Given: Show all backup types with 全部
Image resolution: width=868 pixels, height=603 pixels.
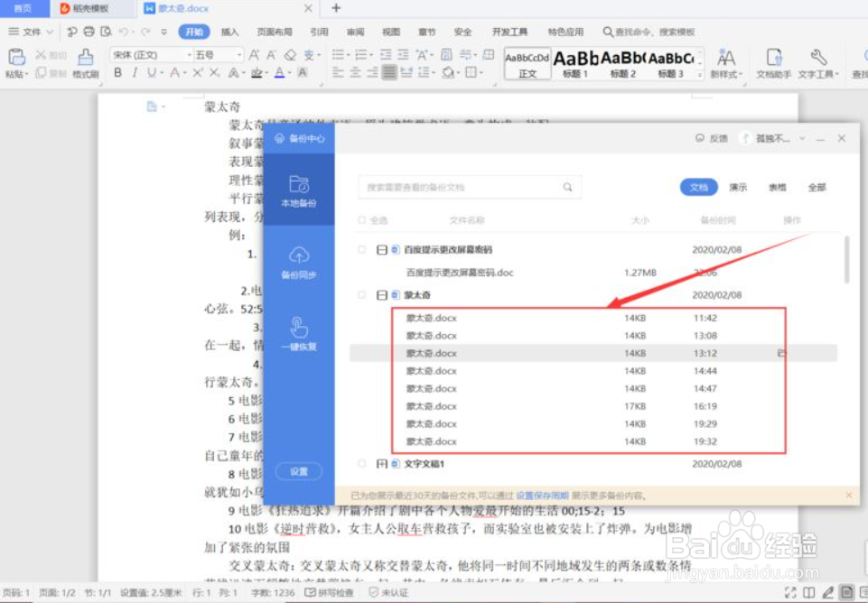Looking at the screenshot, I should pos(817,187).
